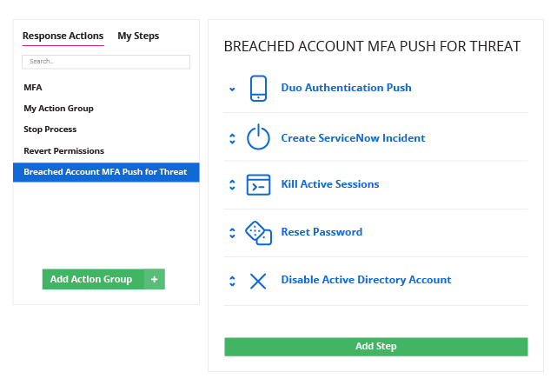
Task: Click the Add Action Group button
Action: point(93,279)
